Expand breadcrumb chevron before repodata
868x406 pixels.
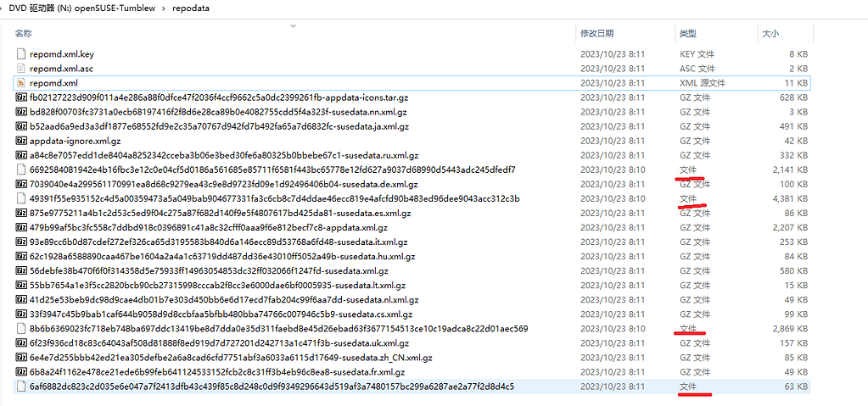coord(163,8)
